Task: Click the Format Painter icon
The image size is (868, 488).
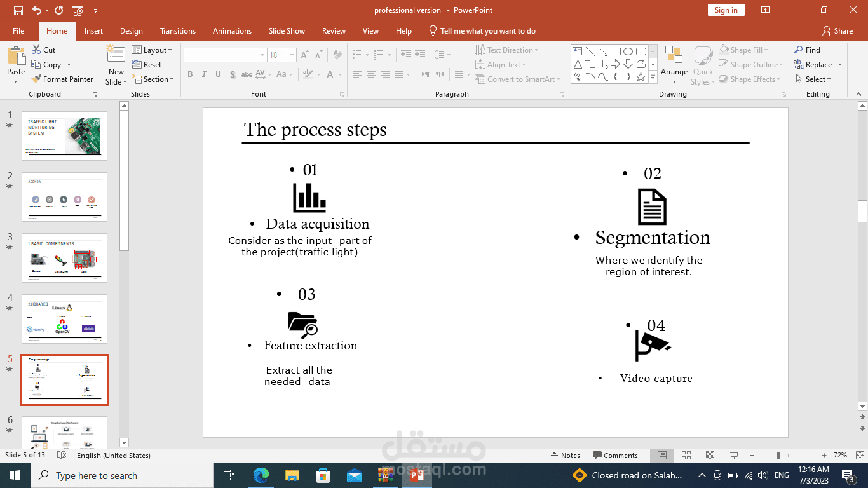Action: click(36, 79)
